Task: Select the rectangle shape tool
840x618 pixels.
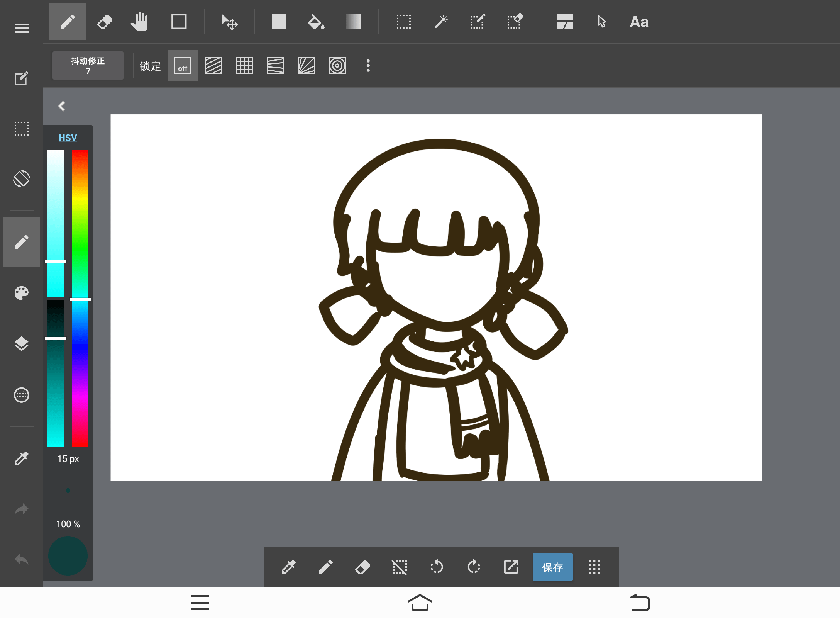Action: click(x=179, y=22)
